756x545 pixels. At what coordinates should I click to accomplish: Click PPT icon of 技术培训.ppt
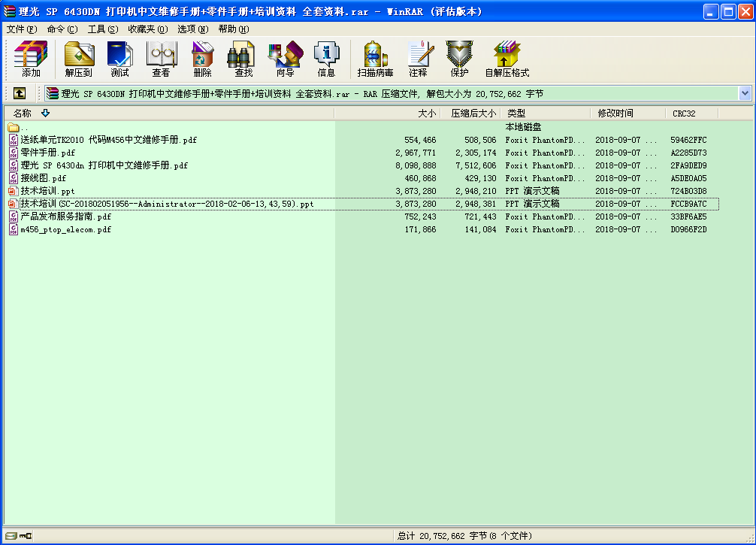[x=14, y=191]
